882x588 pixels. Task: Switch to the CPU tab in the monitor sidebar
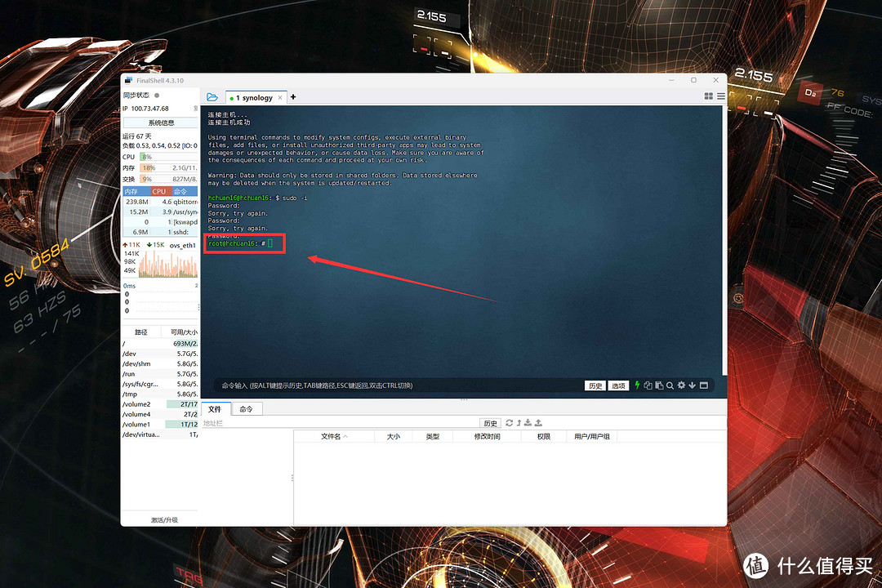161,191
